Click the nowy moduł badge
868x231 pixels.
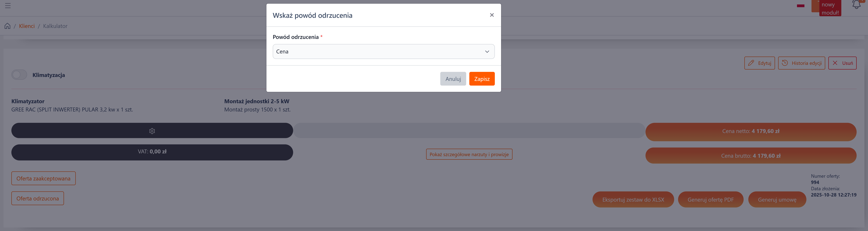(830, 8)
